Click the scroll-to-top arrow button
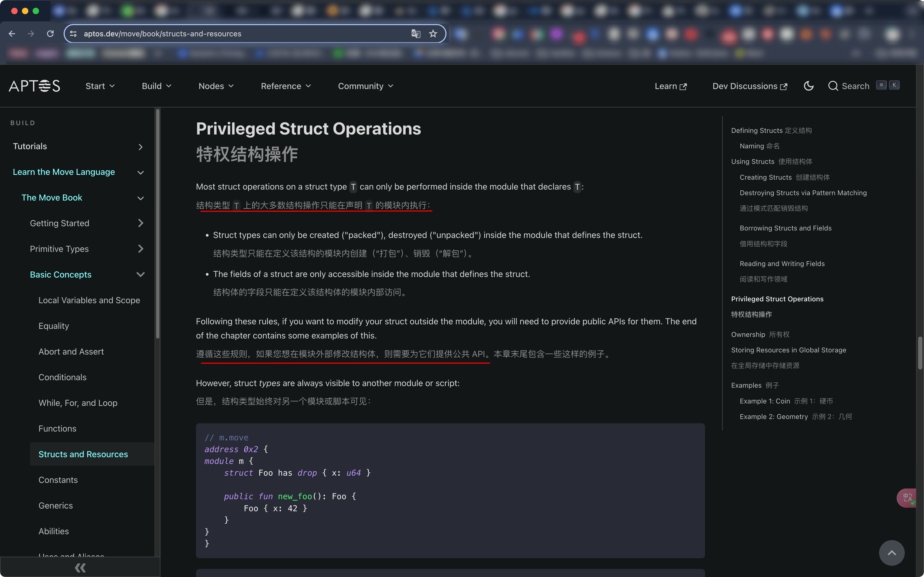Screen dimensions: 924x577 click(x=891, y=553)
